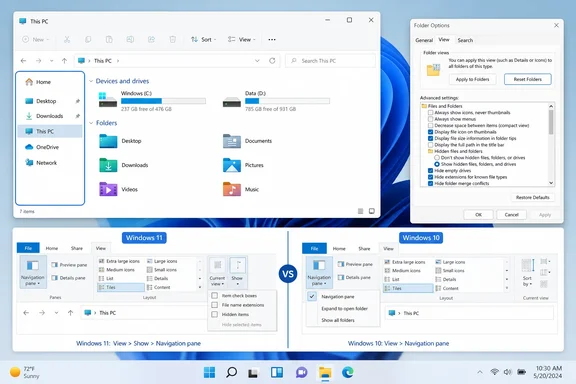Switch to General tab in Folder Options
Image resolution: width=576 pixels, height=384 pixels.
pyautogui.click(x=424, y=40)
